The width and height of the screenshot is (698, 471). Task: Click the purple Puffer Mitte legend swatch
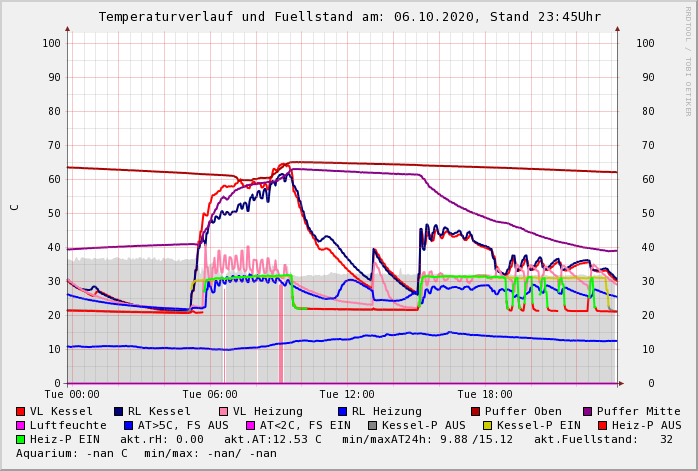[587, 411]
